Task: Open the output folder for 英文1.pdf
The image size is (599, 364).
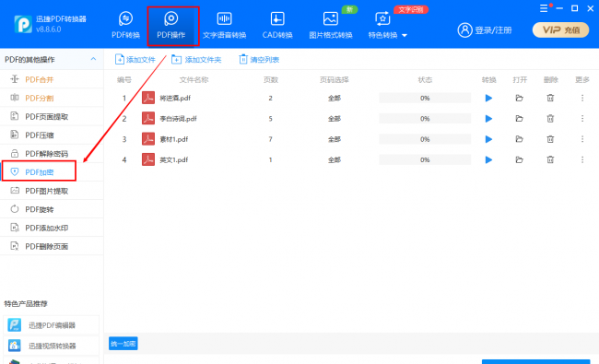Action: 519,159
